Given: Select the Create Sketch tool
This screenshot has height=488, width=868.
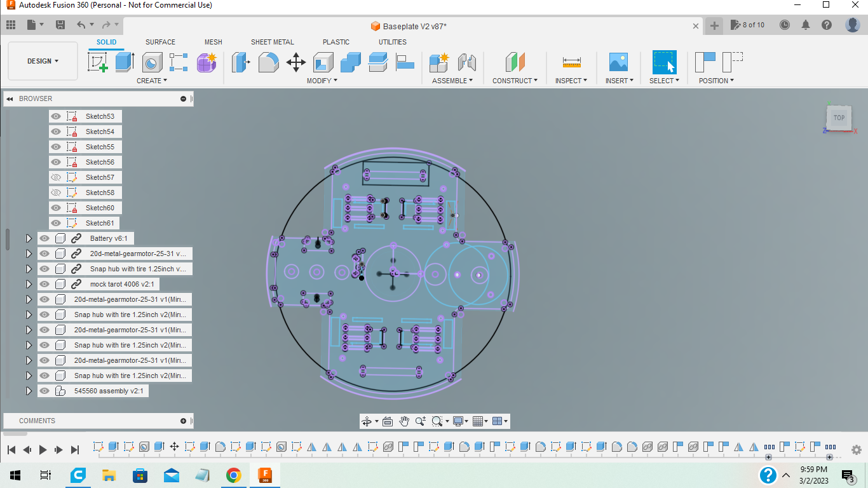Looking at the screenshot, I should 97,62.
